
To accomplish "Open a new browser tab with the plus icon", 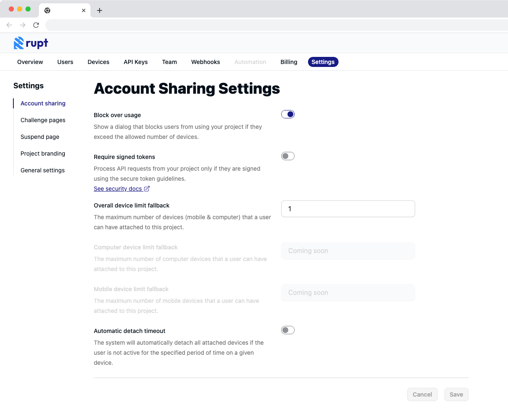I will click(99, 10).
